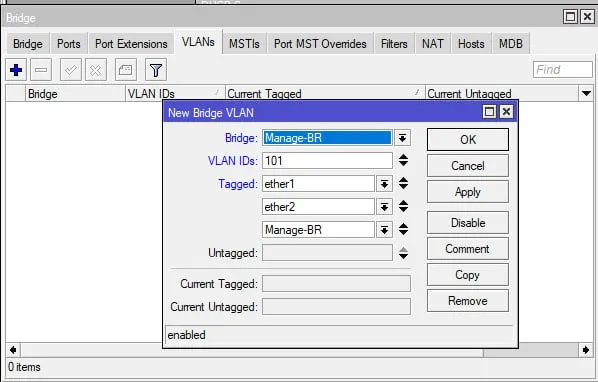Click the Apply button
This screenshot has height=382, width=598.
468,191
